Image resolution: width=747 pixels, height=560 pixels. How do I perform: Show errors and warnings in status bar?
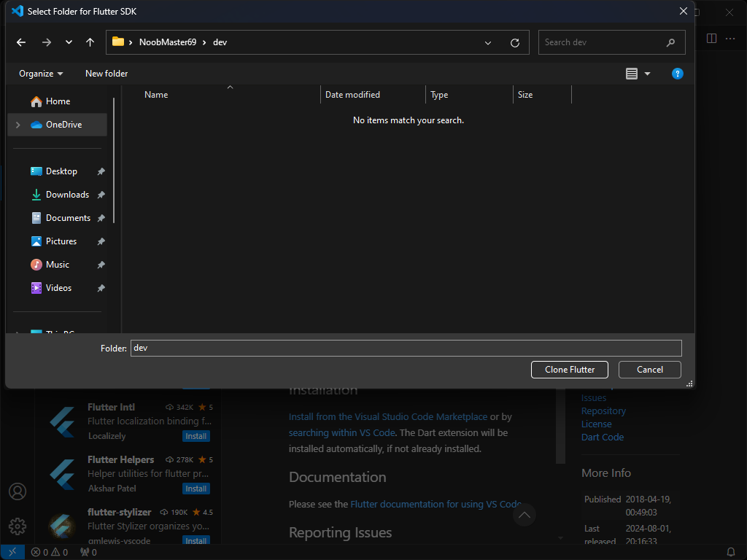point(50,553)
